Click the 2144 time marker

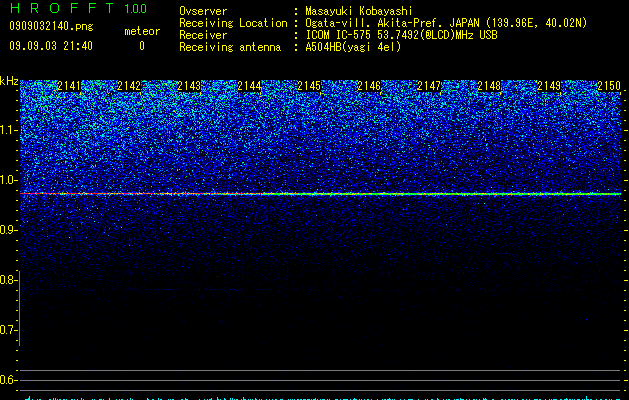[x=249, y=86]
